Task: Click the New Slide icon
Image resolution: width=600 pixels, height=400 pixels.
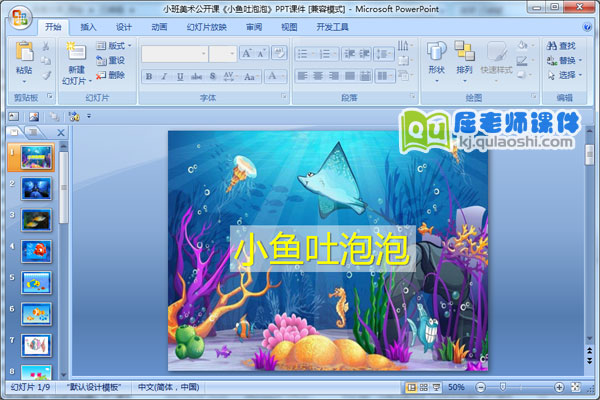Action: pos(77,52)
